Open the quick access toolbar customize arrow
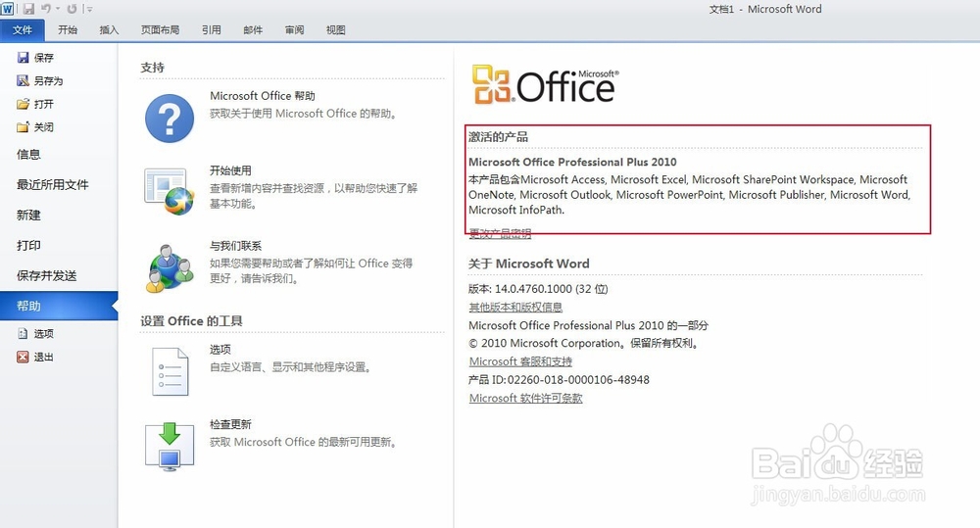Screen dimensions: 980x528 [x=90, y=10]
